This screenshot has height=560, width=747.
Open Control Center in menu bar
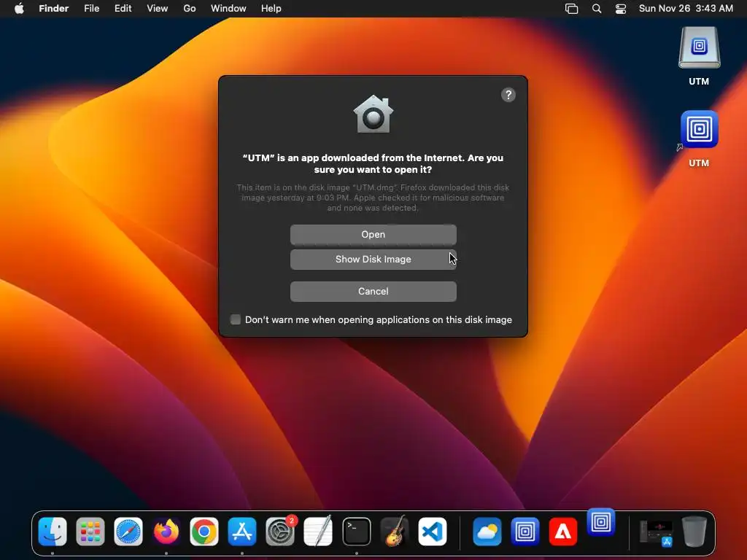[621, 9]
